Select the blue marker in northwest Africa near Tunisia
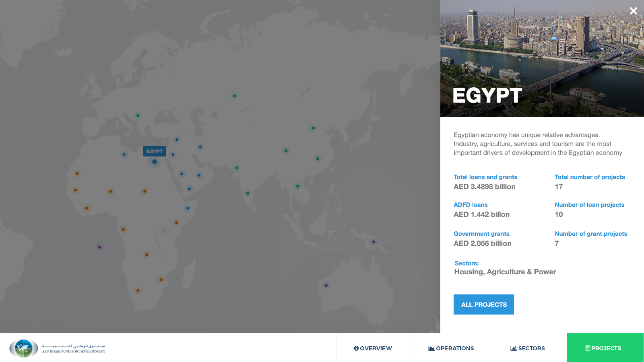Screen dimensions: 644x362 point(124,154)
